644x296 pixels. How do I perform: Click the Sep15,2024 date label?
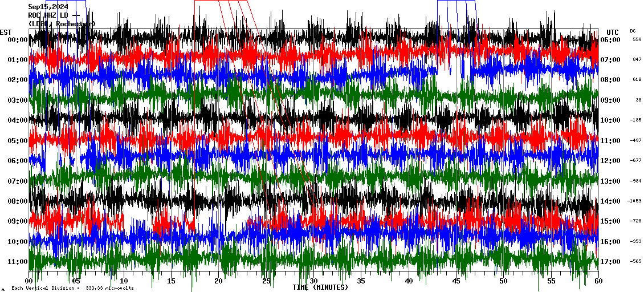48,7
